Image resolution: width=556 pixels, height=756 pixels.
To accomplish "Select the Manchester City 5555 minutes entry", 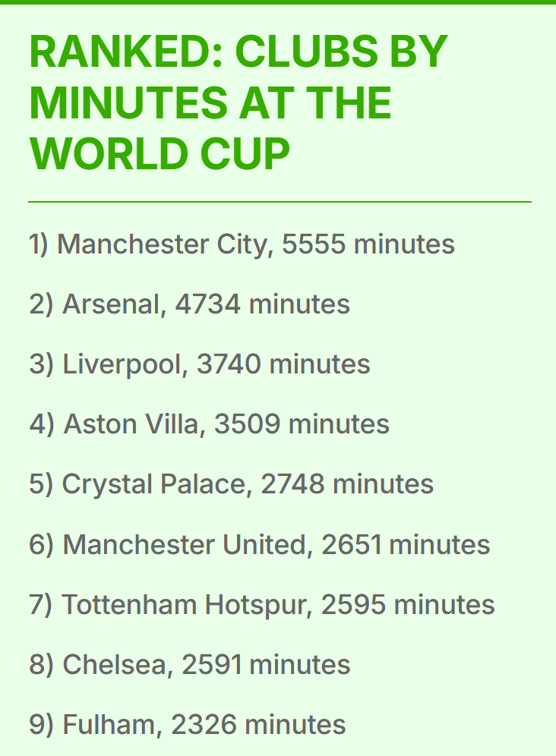I will 242,244.
